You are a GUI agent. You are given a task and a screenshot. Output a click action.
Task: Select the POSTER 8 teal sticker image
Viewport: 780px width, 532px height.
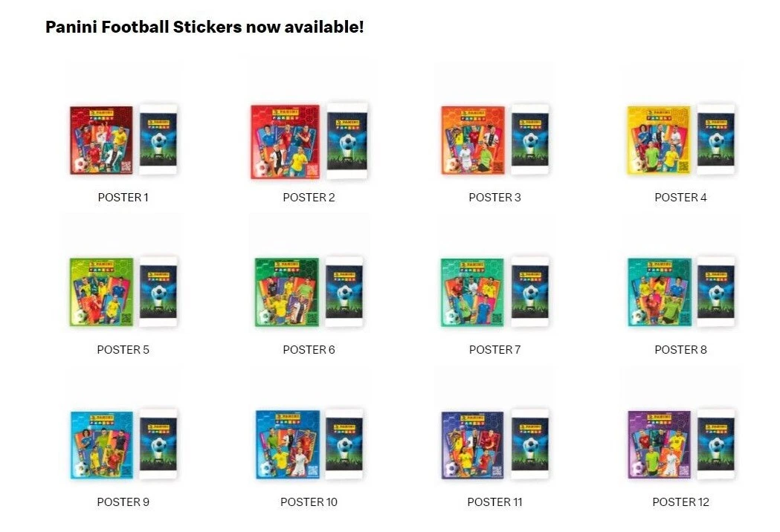(680, 292)
